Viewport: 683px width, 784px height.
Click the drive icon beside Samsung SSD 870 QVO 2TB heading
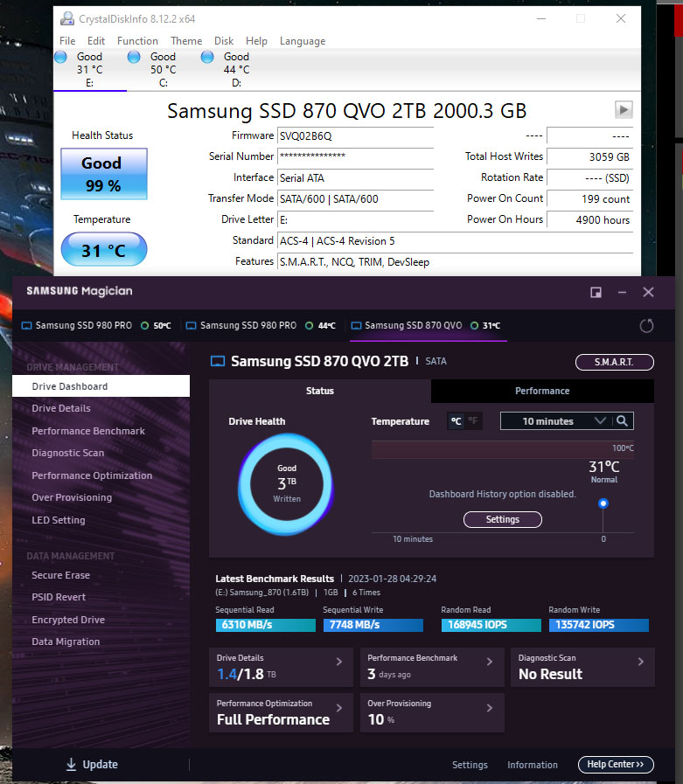[x=218, y=361]
